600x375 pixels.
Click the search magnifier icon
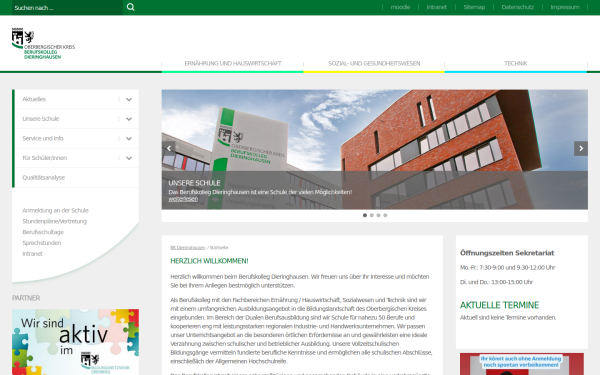tap(130, 7)
